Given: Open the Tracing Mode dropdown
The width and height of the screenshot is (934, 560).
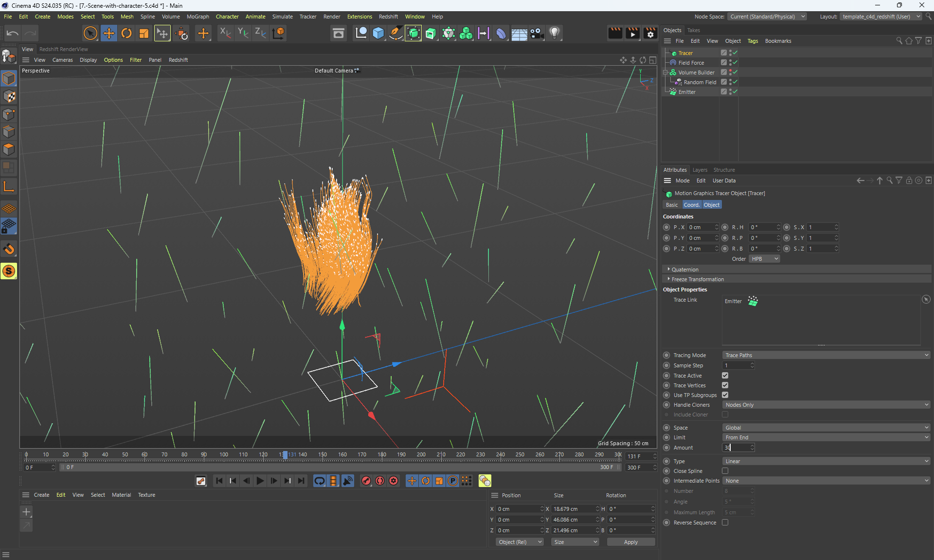Looking at the screenshot, I should [826, 355].
